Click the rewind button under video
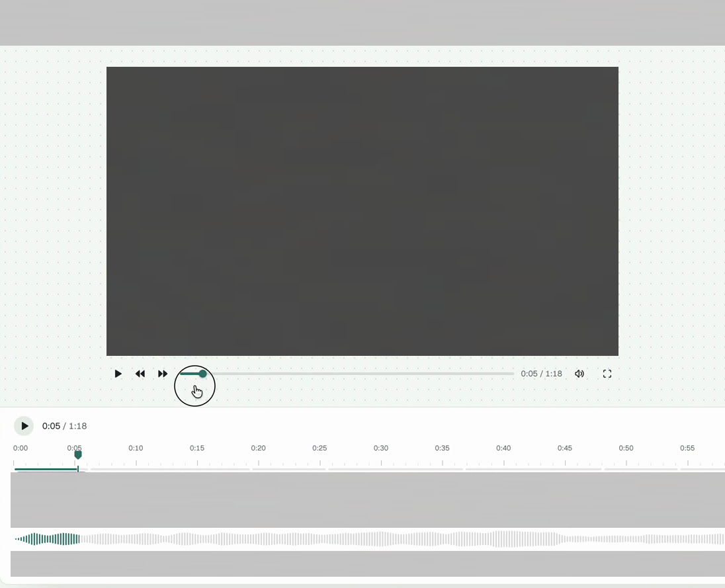 [140, 374]
